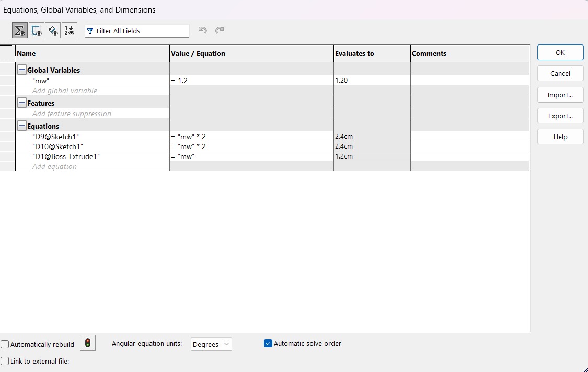Click the Undo arrow icon
Viewport: 588px width, 372px height.
pos(202,30)
